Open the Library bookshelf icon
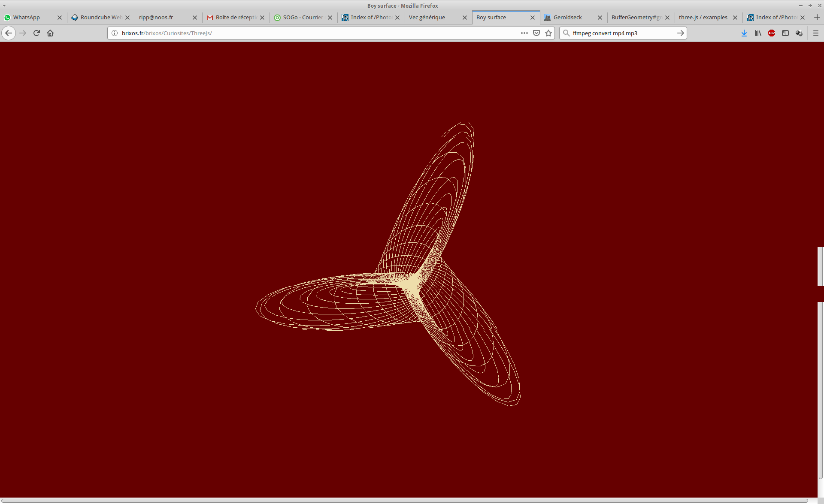The width and height of the screenshot is (824, 504). (758, 33)
